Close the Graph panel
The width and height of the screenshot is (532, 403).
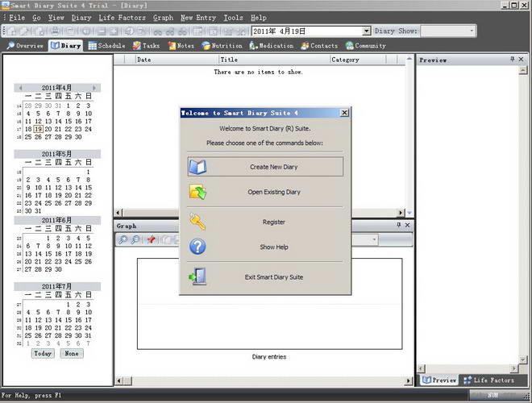coord(408,225)
